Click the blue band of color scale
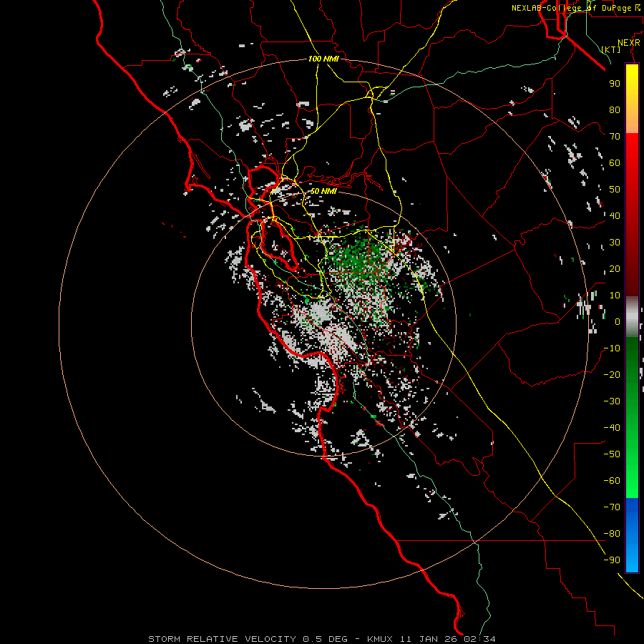Viewport: 644px width, 644px height. [x=632, y=535]
